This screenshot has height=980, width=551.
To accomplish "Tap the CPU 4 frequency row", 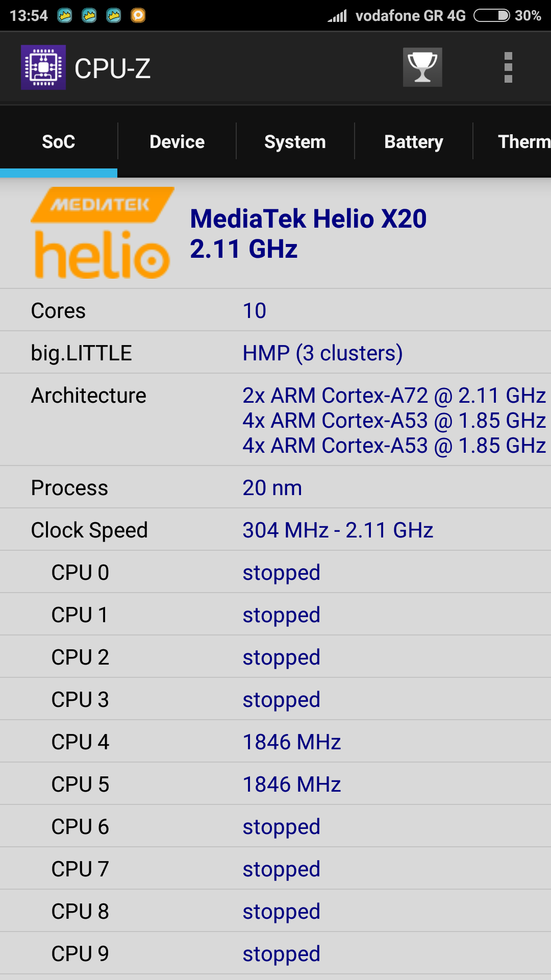I will coord(275,742).
